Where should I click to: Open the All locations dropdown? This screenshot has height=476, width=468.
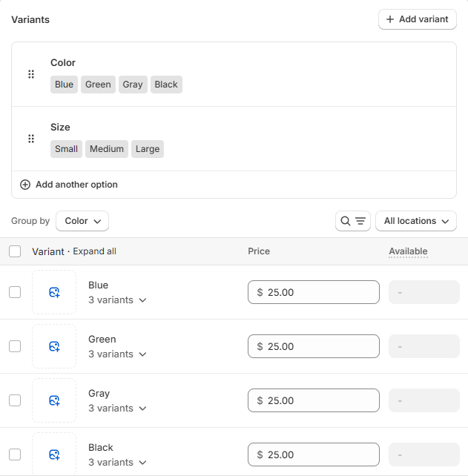[416, 221]
